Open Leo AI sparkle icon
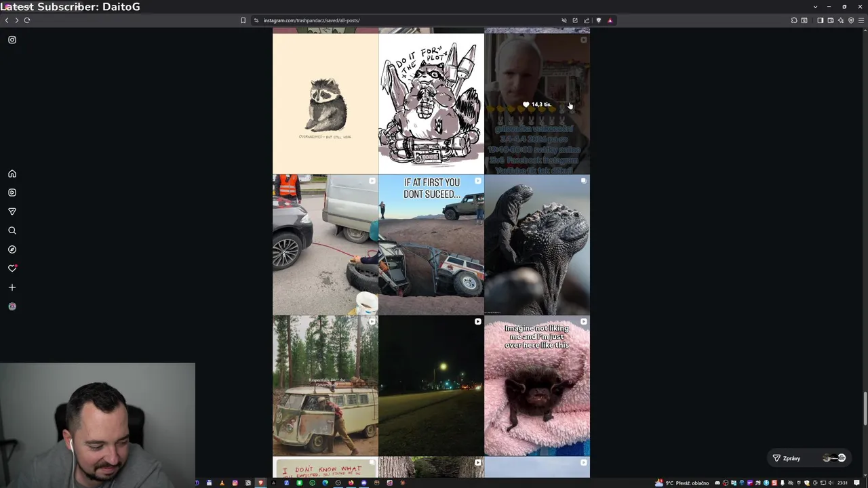Screen dimensions: 868x488 click(841, 20)
